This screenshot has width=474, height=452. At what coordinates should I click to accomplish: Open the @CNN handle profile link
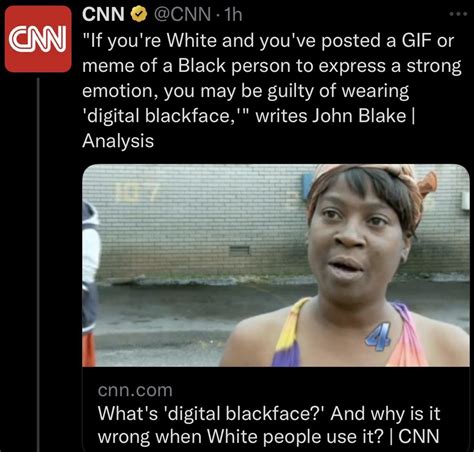181,14
